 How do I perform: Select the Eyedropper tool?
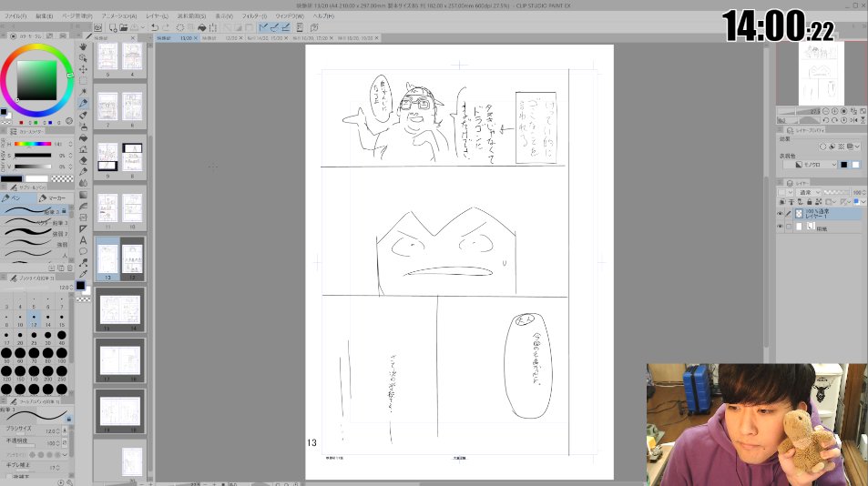point(83,274)
